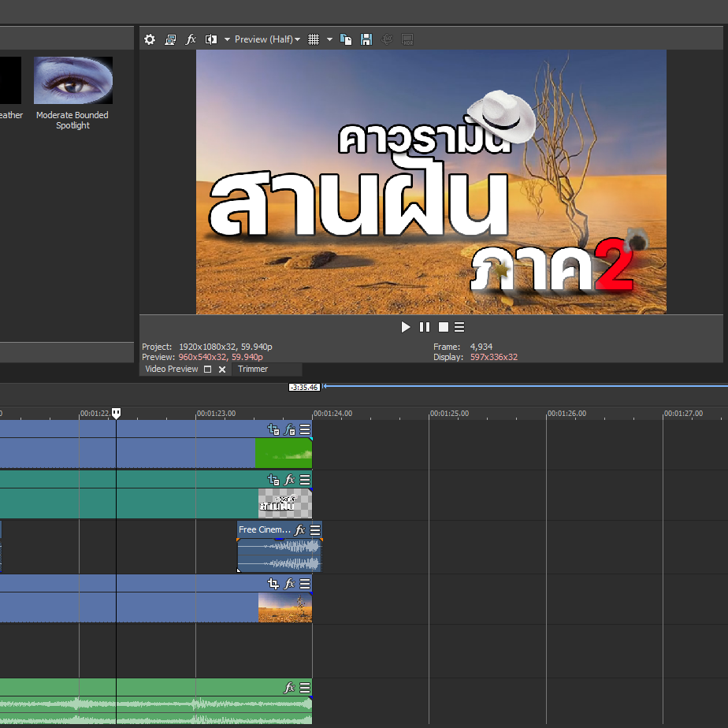Save snapshot to file icon
The width and height of the screenshot is (728, 728).
pos(366,39)
